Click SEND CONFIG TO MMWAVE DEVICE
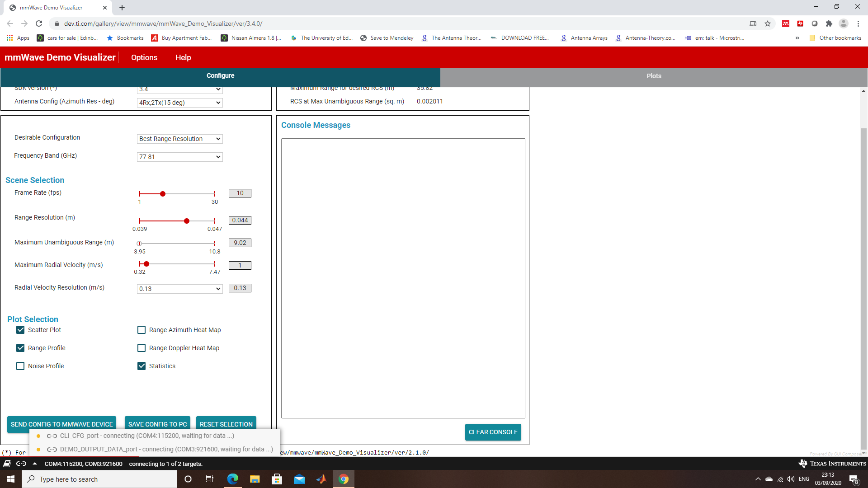 click(x=61, y=424)
